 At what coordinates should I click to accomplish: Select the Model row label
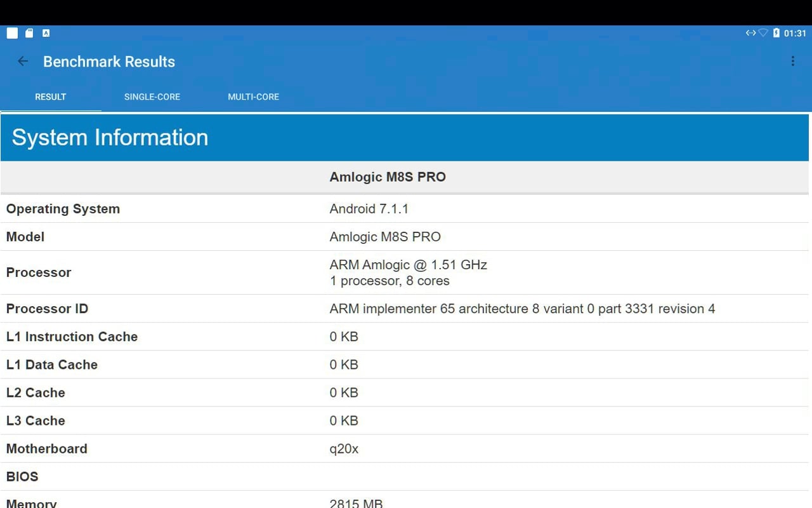(x=25, y=237)
